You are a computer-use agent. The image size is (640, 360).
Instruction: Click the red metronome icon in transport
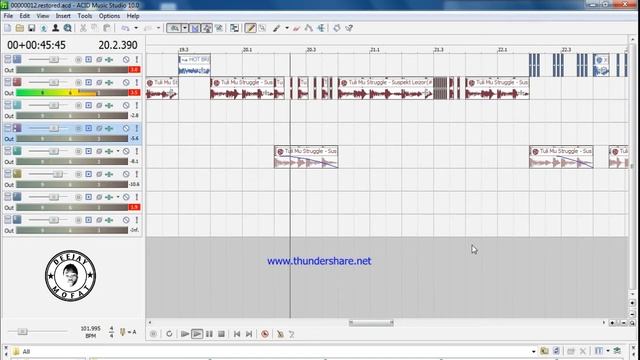265,334
